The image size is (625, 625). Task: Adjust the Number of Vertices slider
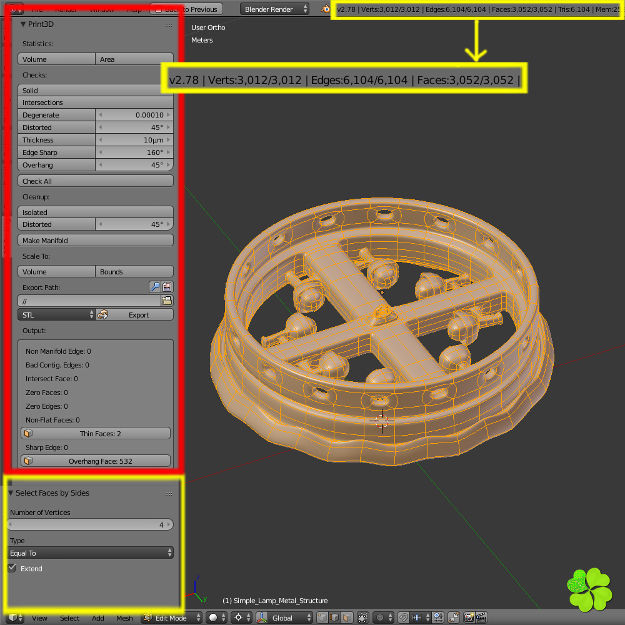(x=91, y=525)
